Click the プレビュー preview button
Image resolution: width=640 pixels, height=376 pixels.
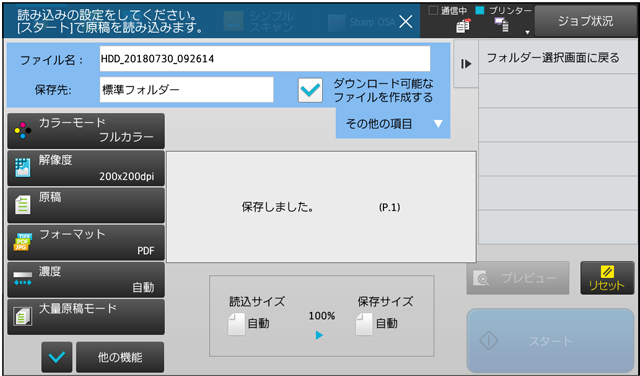(518, 278)
